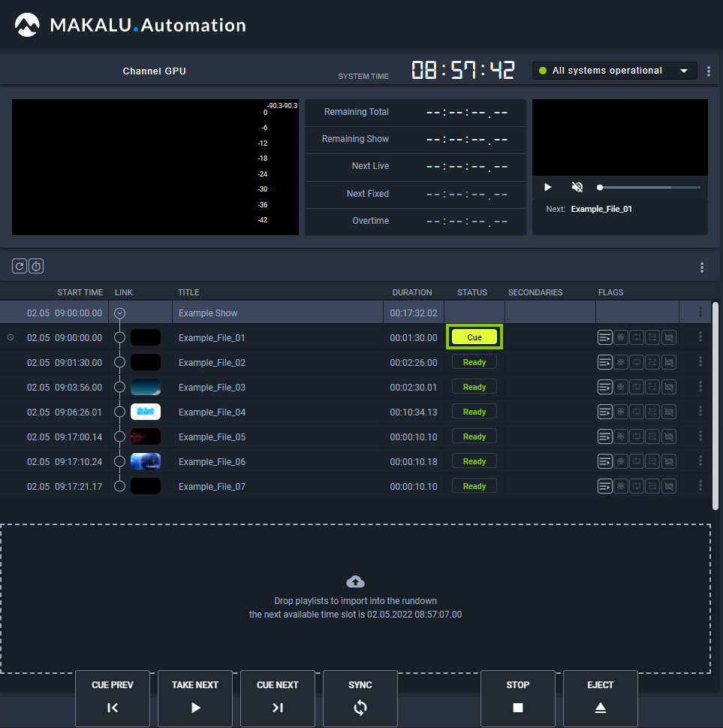Stop playout with the STOP button
The width and height of the screenshot is (723, 728).
pos(518,698)
